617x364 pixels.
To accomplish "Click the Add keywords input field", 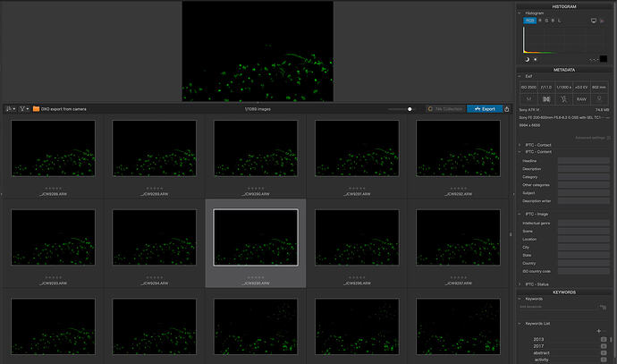I will [557, 307].
